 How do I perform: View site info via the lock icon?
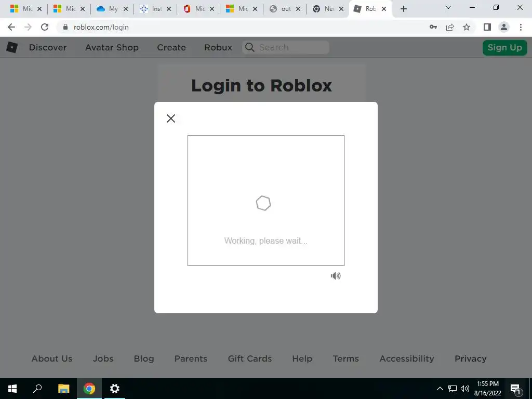[x=65, y=27]
